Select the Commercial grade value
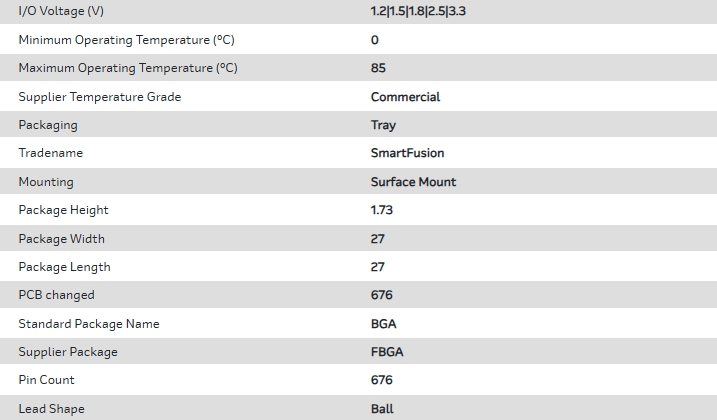The image size is (717, 420). (x=405, y=97)
